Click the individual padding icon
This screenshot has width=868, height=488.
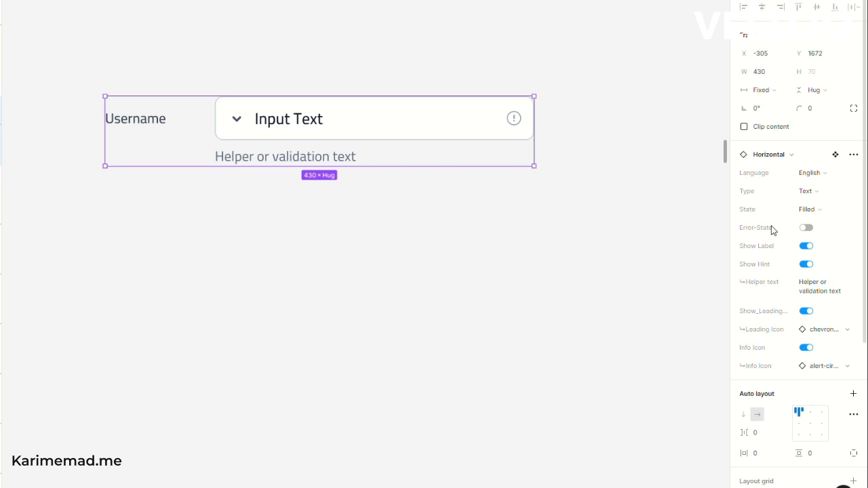(854, 453)
